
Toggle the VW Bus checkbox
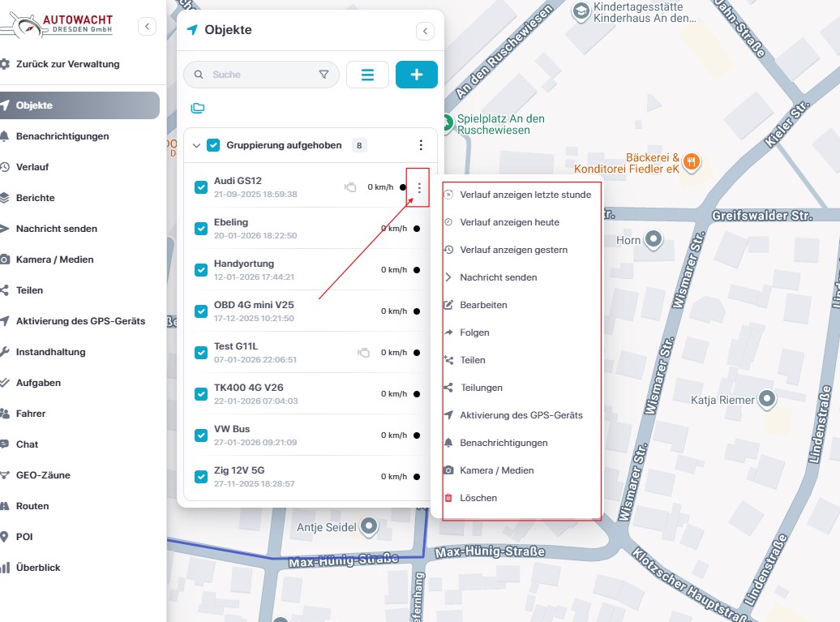(x=201, y=435)
